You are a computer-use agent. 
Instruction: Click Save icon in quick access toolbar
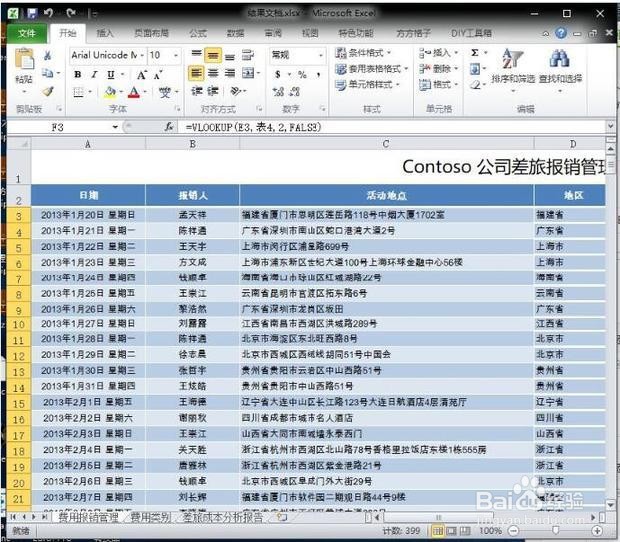[32, 13]
